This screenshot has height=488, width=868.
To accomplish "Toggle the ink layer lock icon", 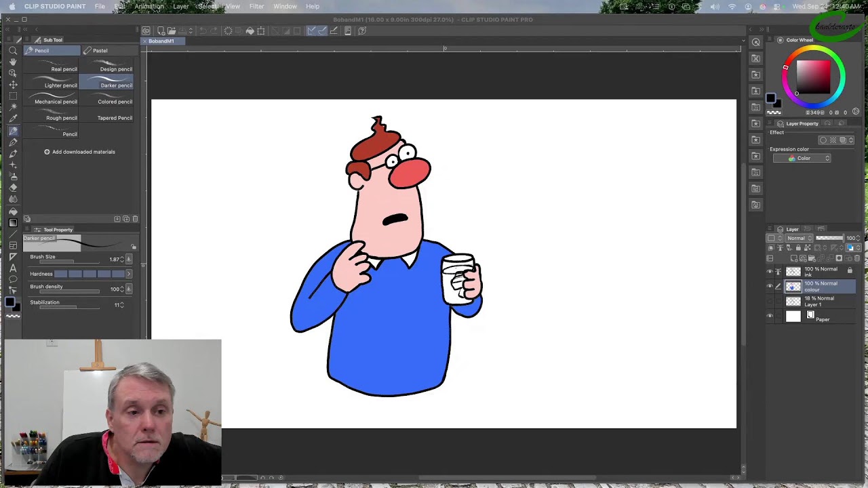I will [x=850, y=270].
